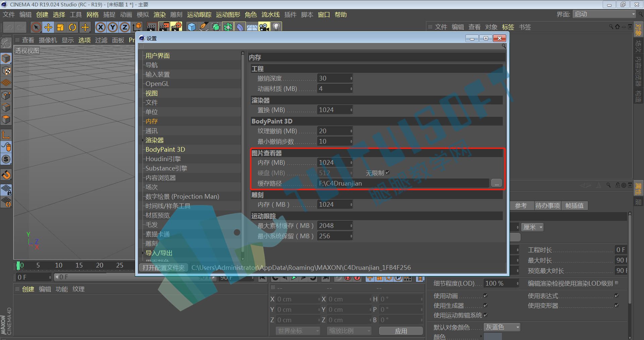Image resolution: width=644 pixels, height=340 pixels.
Task: Click the coordinate system cube icon
Action: pyautogui.click(x=137, y=27)
